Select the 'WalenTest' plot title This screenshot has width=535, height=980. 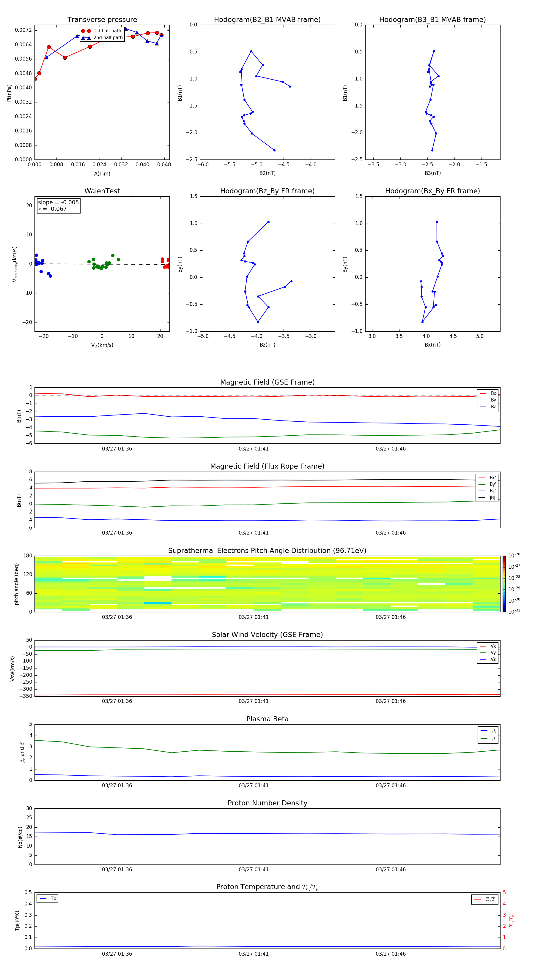point(102,191)
